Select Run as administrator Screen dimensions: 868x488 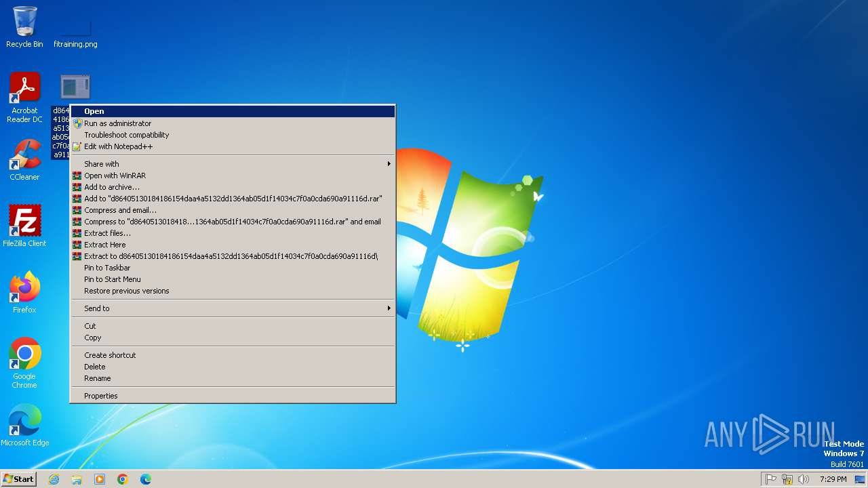click(233, 123)
